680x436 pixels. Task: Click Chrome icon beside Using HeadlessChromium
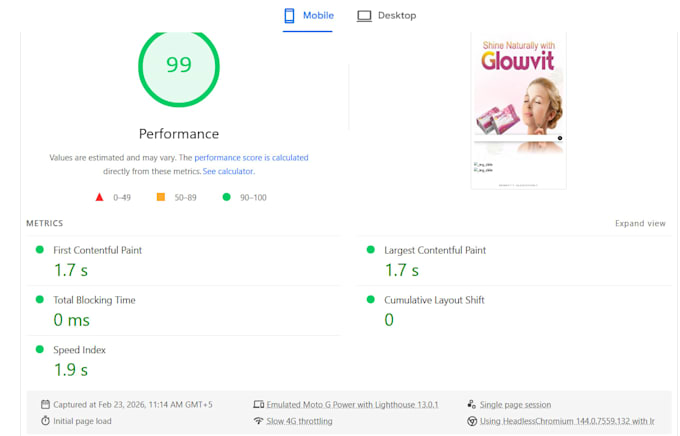click(472, 421)
